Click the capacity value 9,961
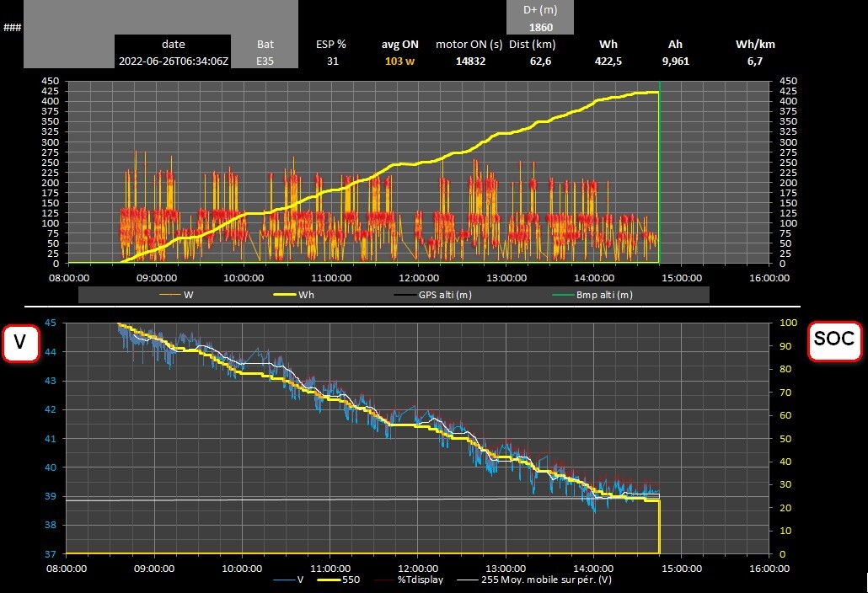The image size is (868, 593). pos(676,61)
